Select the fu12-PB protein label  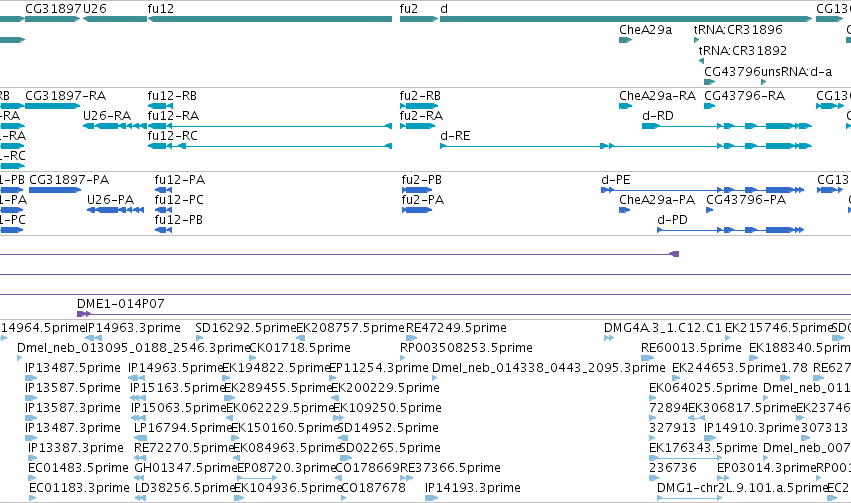tap(179, 220)
